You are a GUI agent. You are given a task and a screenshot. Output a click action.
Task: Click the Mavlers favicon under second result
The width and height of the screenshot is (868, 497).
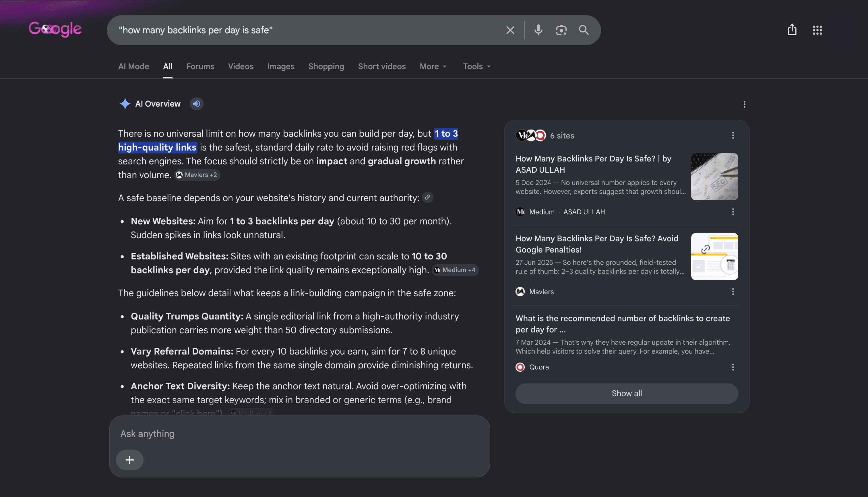(x=520, y=292)
